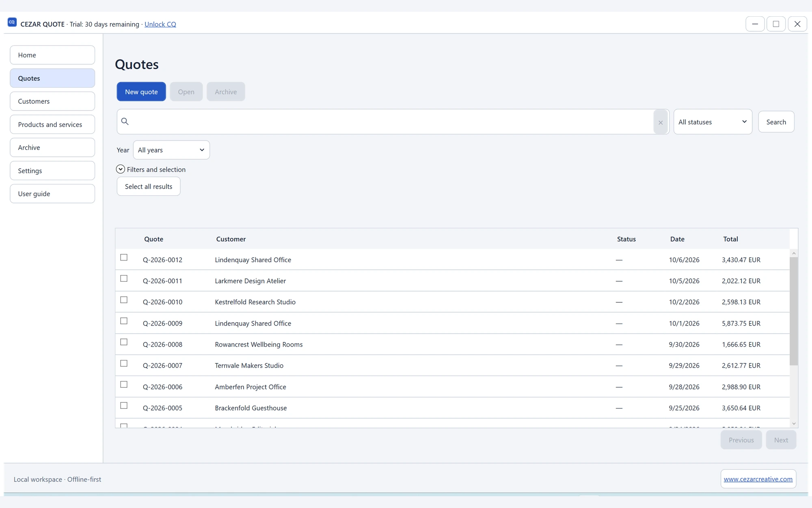This screenshot has height=508, width=812.
Task: Click the Previous page button
Action: click(x=741, y=440)
